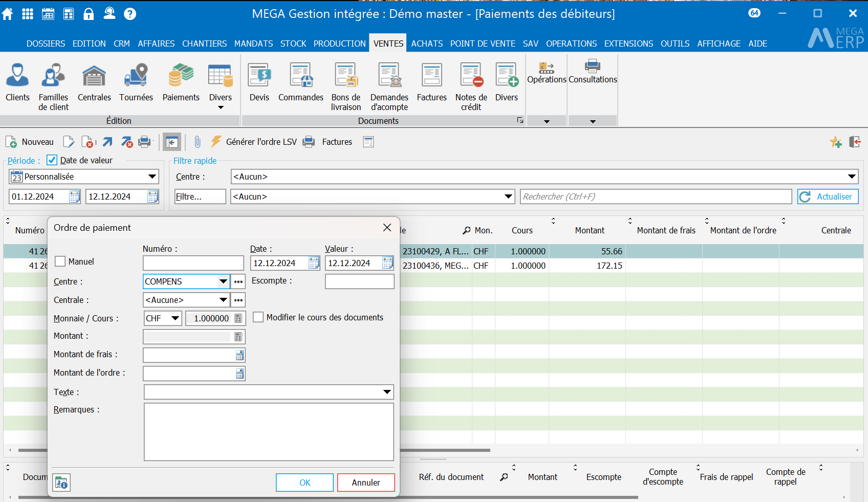Expand the Consultations ribbon arrow
Image resolution: width=868 pixels, height=502 pixels.
tap(593, 121)
